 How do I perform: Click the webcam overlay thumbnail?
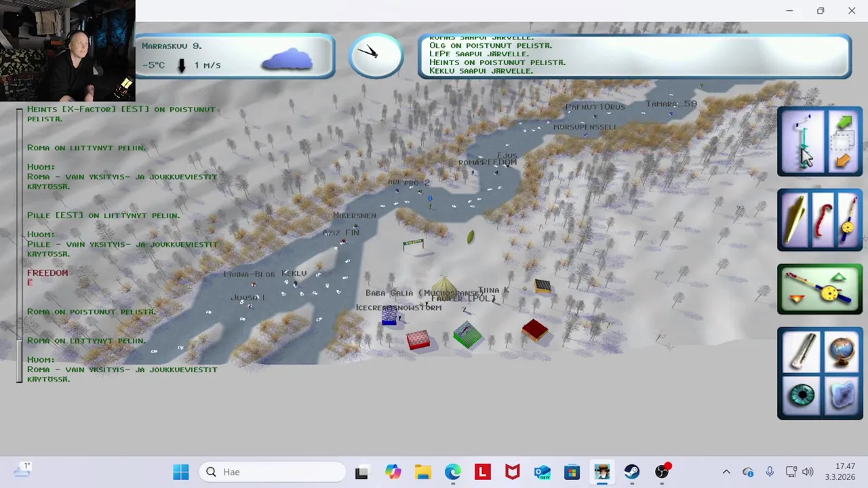[68, 51]
